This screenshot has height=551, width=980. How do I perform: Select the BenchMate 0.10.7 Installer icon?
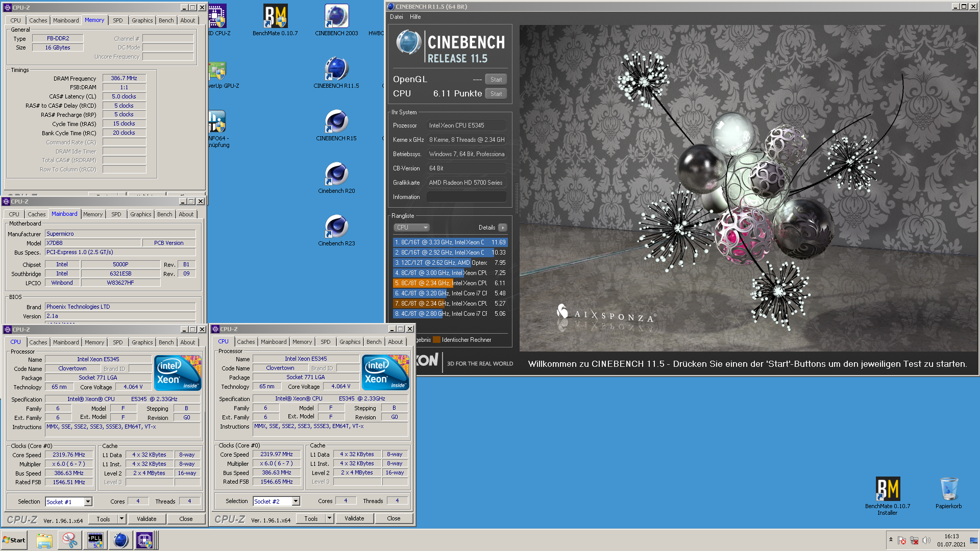tap(888, 496)
